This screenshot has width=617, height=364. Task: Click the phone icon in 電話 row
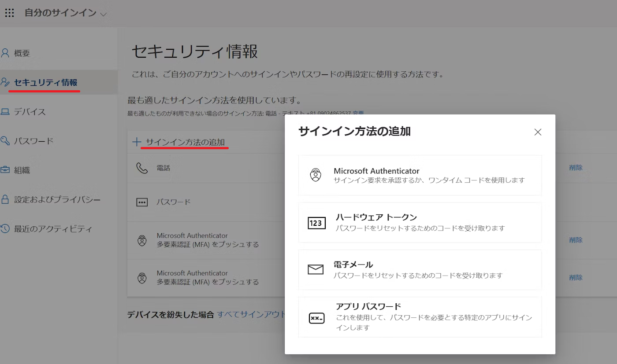click(x=142, y=168)
